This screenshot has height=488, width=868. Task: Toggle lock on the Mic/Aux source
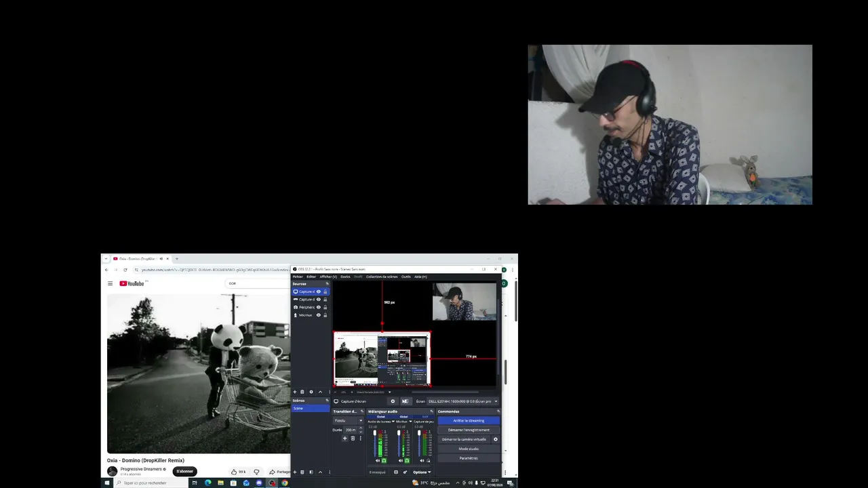click(325, 315)
